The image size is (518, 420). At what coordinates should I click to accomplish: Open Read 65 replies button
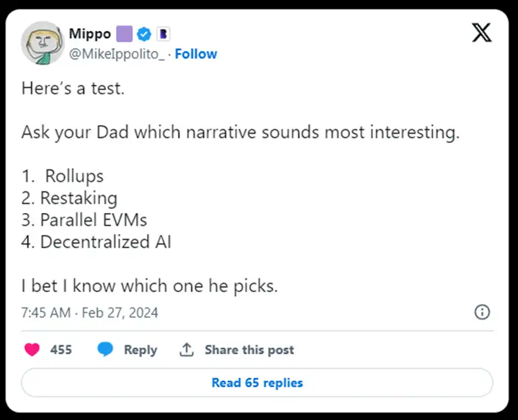[x=257, y=383]
